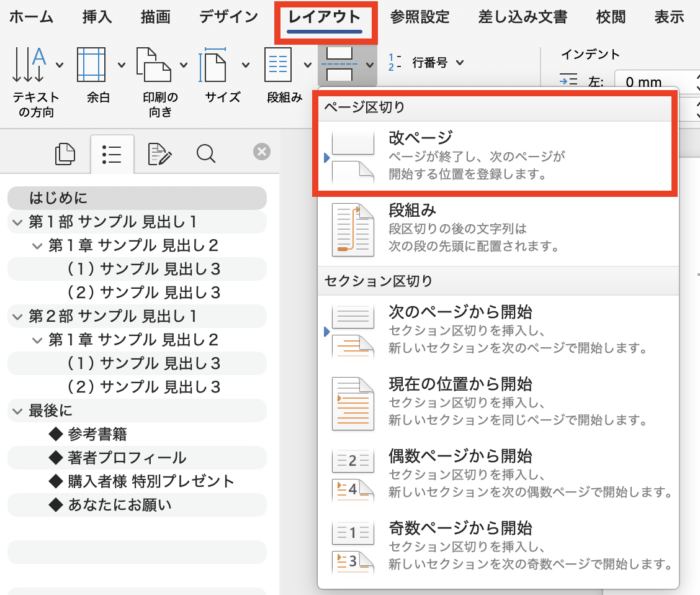Jump to あなたにお願い heading

[x=138, y=505]
